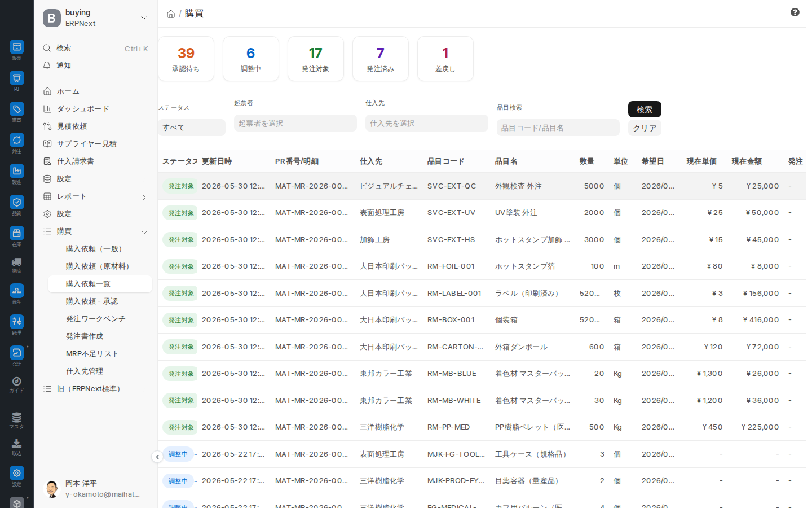Viewport: 812px width, 508px height.
Task: Click the 検索 magnifier in sidebar
Action: (47, 48)
